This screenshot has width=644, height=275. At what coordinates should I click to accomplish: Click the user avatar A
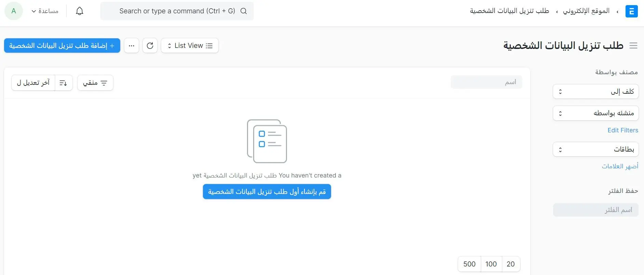click(x=14, y=11)
